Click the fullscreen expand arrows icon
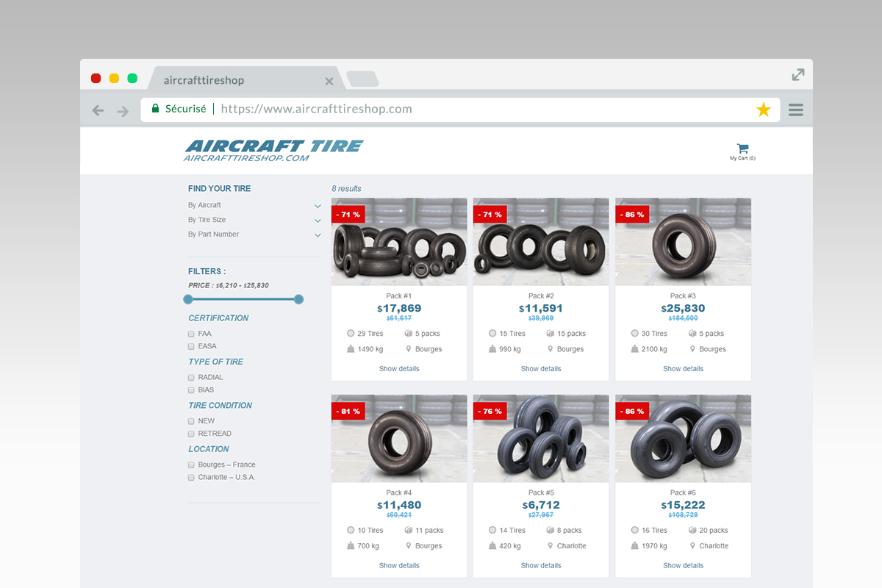The width and height of the screenshot is (882, 588). click(x=798, y=74)
